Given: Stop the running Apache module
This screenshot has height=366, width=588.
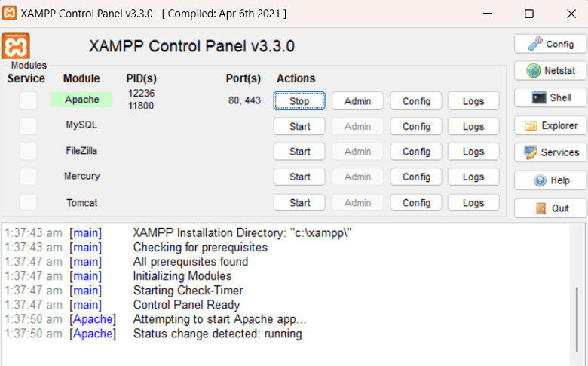Looking at the screenshot, I should (x=299, y=101).
